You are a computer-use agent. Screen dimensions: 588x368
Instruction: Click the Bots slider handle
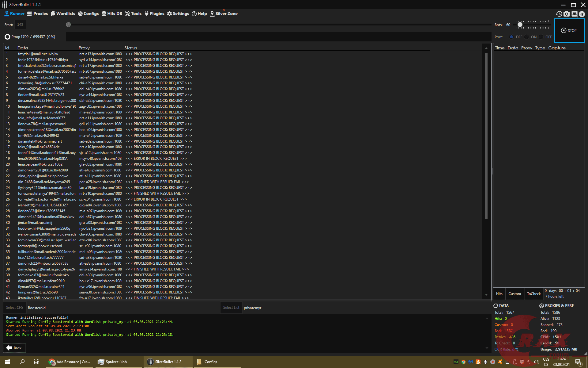pyautogui.click(x=520, y=25)
